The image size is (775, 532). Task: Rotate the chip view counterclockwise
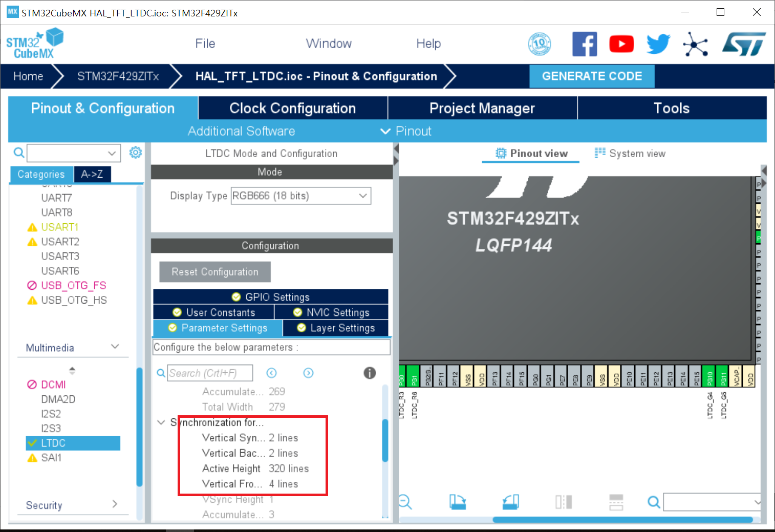511,502
